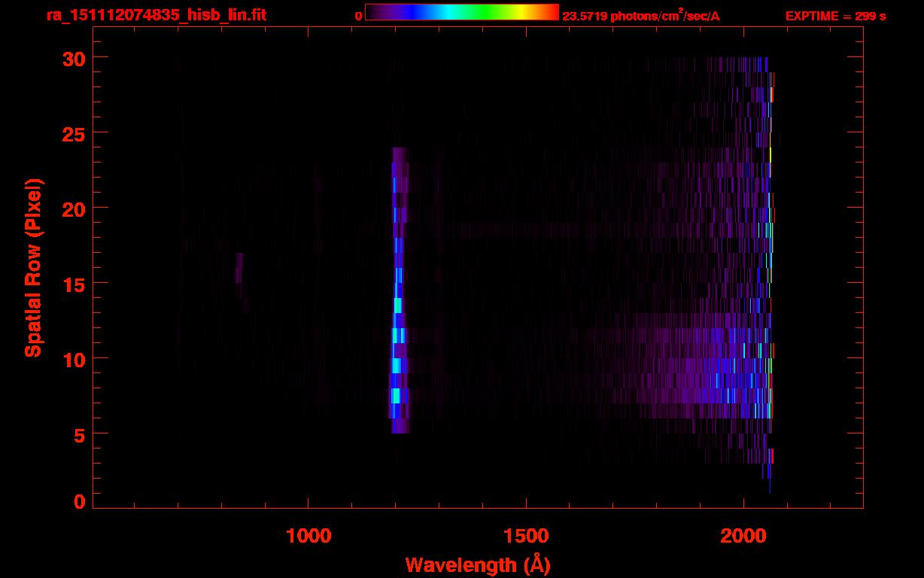The image size is (924, 578).
Task: Click the 1000 wavelength tick label
Action: (309, 536)
